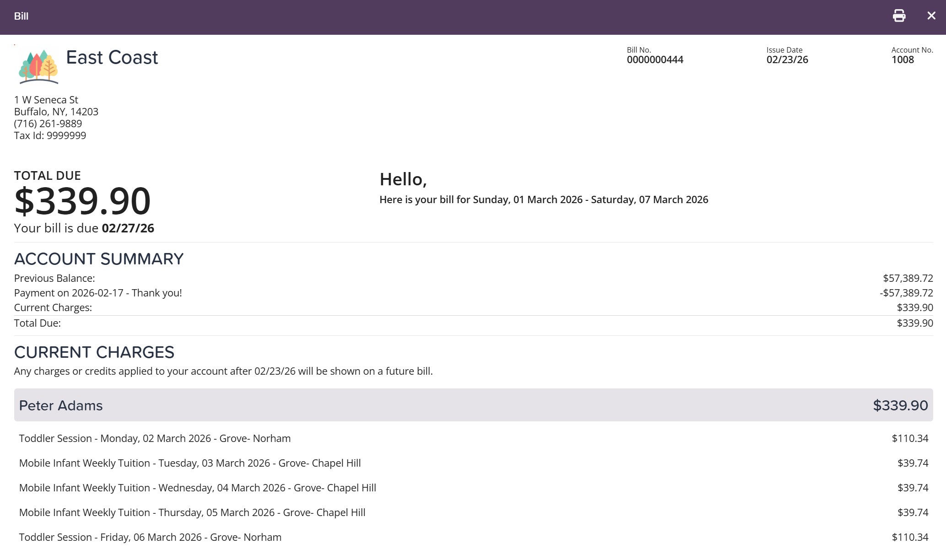
Task: Click the East Coast company name
Action: coord(112,58)
